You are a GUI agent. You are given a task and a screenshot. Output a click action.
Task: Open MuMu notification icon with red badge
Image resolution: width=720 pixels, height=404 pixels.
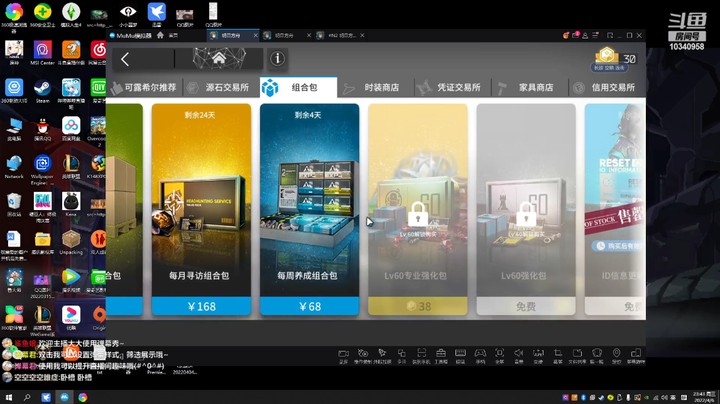click(575, 35)
